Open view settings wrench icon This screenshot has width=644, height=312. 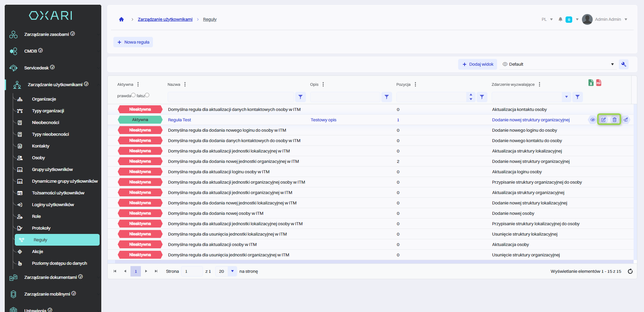click(x=624, y=64)
